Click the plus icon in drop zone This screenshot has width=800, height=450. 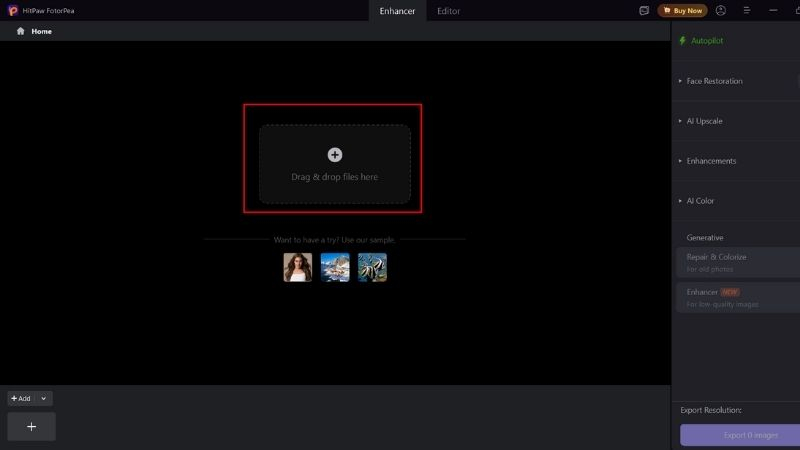(x=335, y=155)
